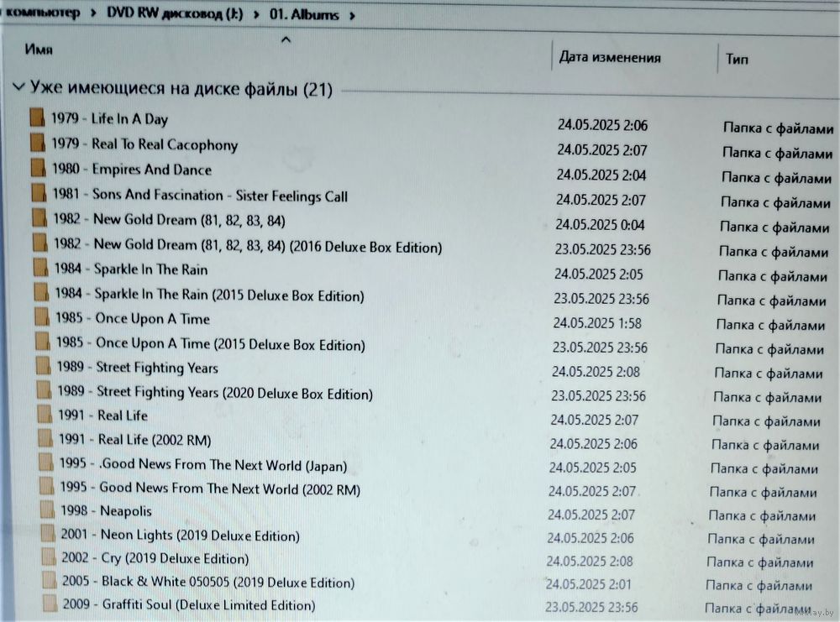Click folder icon for 2001 - Neon Lights

tap(48, 533)
